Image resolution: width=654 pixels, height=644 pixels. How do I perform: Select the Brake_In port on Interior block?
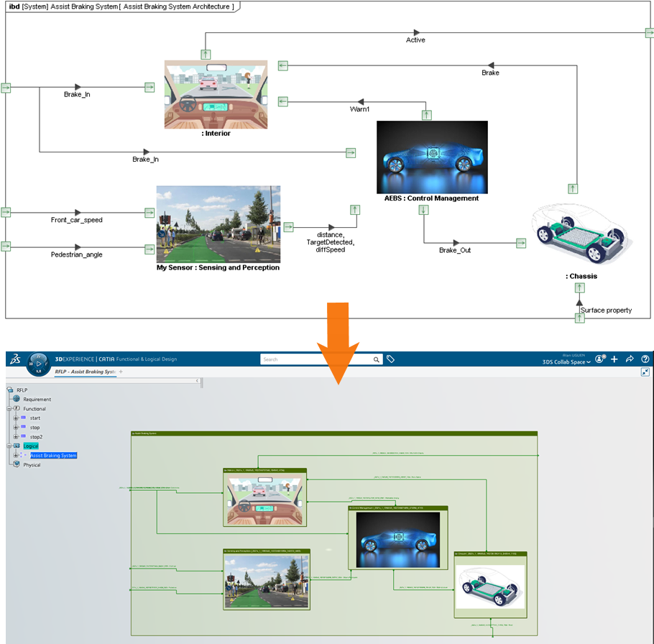(x=149, y=87)
